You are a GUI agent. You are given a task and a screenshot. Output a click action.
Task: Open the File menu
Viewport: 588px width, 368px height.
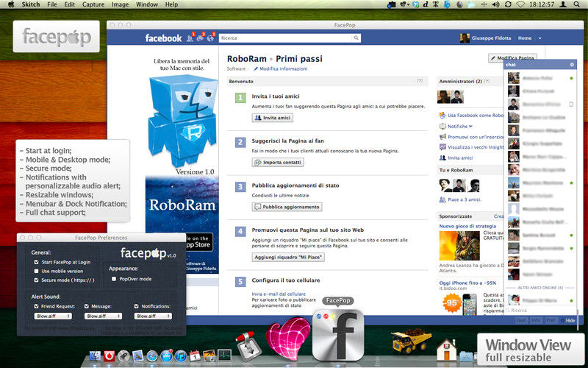[52, 4]
